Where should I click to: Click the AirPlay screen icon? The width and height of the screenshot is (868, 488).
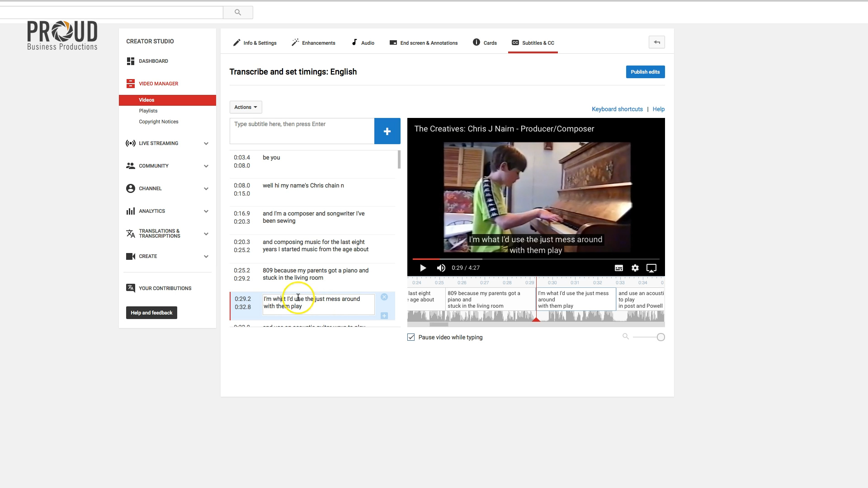(651, 268)
